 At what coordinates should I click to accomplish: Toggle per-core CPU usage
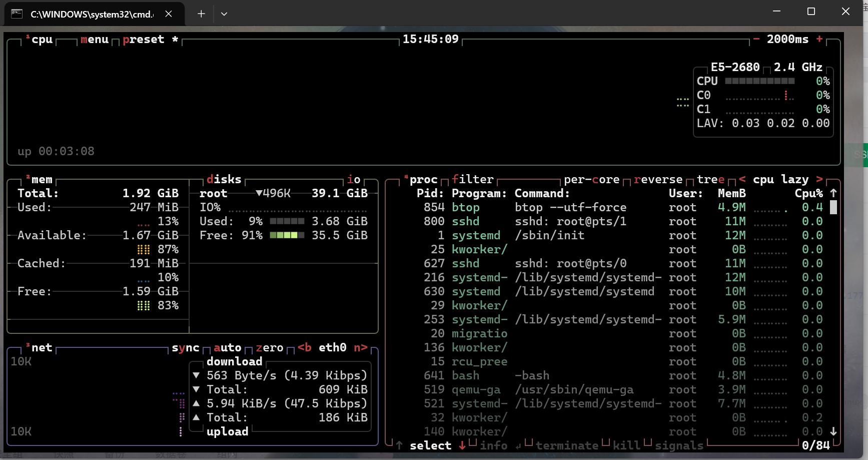592,179
